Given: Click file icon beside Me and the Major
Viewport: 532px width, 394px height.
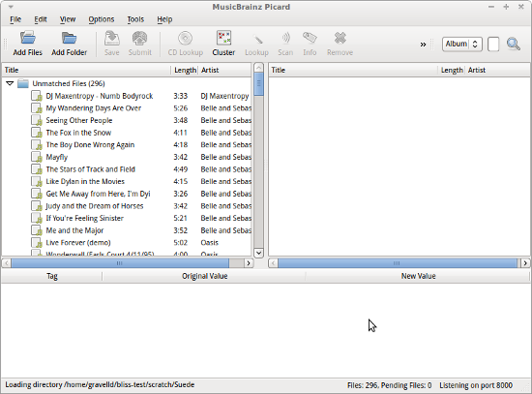Looking at the screenshot, I should pyautogui.click(x=37, y=230).
